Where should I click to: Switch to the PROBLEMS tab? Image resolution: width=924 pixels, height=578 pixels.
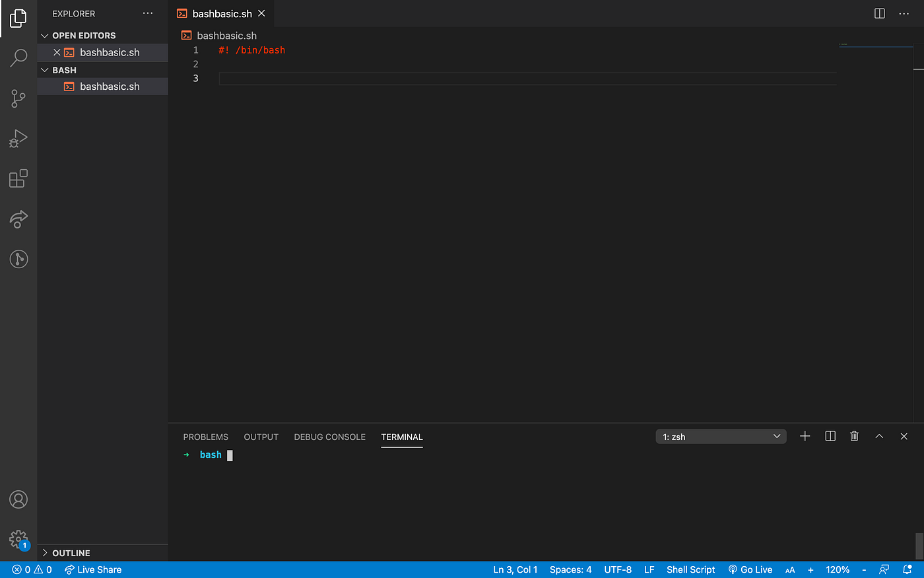click(206, 437)
